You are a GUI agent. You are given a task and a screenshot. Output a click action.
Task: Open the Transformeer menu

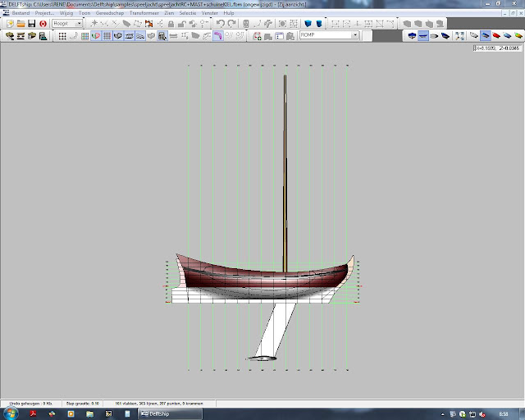[144, 13]
